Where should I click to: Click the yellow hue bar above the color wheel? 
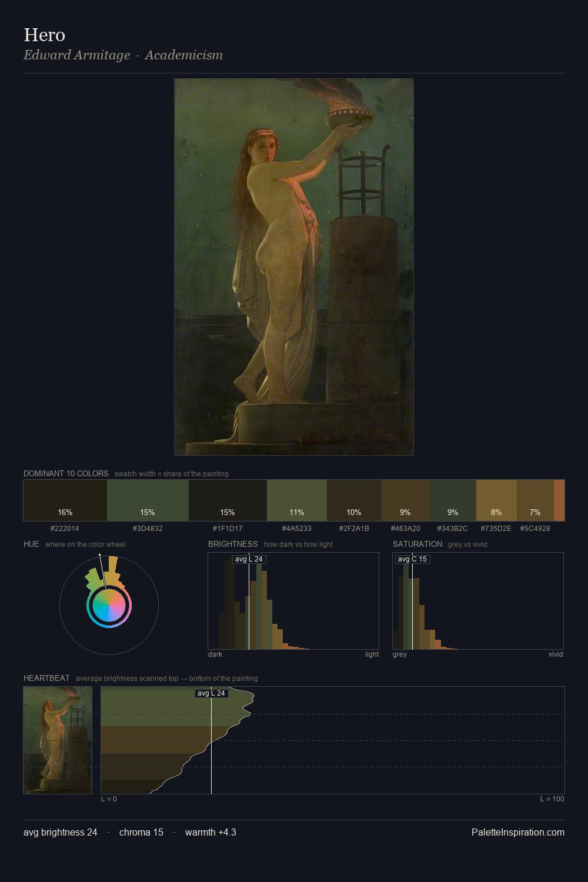[113, 570]
